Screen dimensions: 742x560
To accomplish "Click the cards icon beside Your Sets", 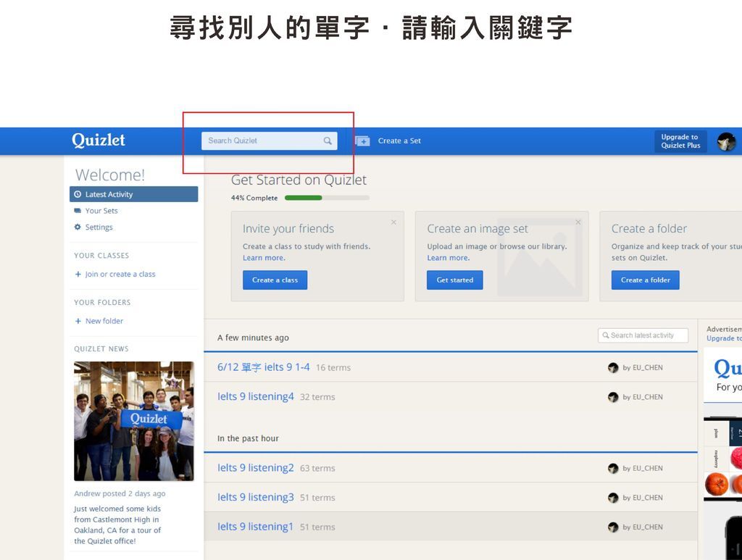I will click(x=78, y=211).
